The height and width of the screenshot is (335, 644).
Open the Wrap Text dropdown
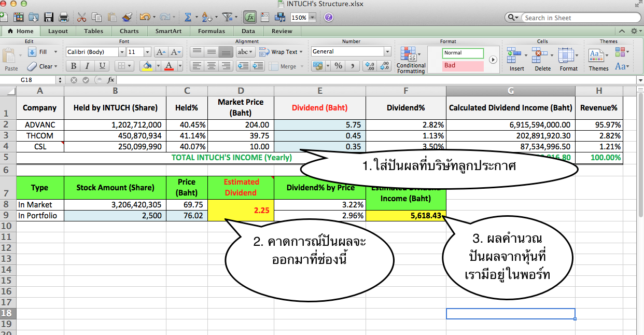pos(302,52)
